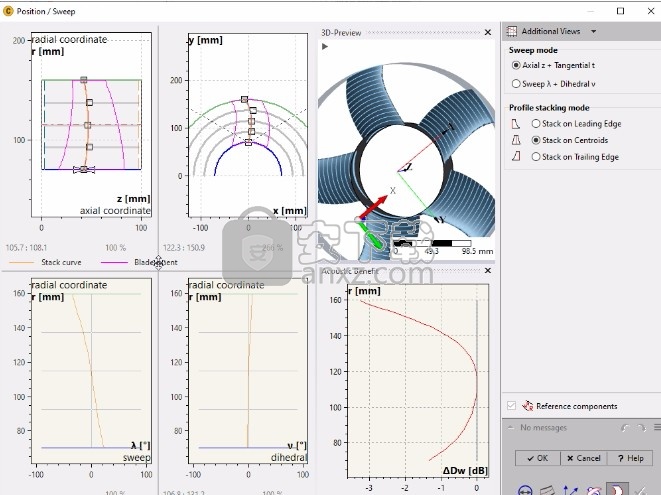Click the Profile stacking mode heading
The width and height of the screenshot is (661, 495).
pos(549,108)
